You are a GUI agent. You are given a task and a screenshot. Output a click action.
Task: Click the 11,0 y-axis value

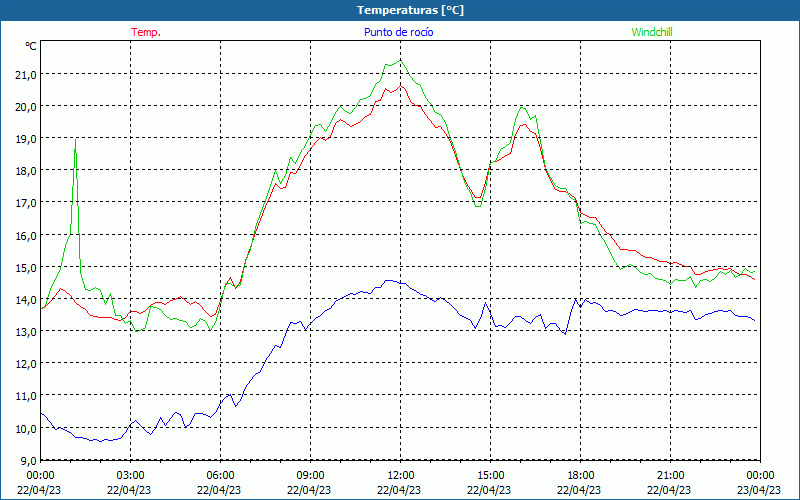(x=26, y=396)
